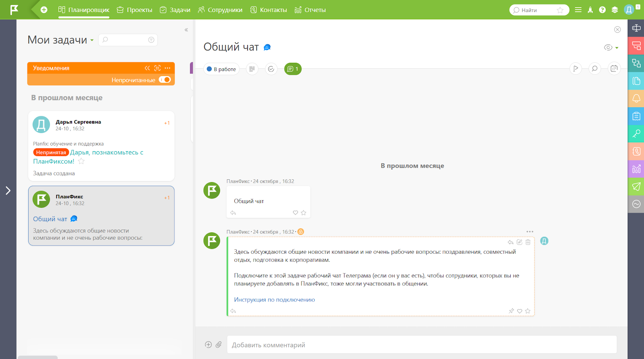Open the hamburger menu in the top bar
This screenshot has width=644, height=359.
578,10
